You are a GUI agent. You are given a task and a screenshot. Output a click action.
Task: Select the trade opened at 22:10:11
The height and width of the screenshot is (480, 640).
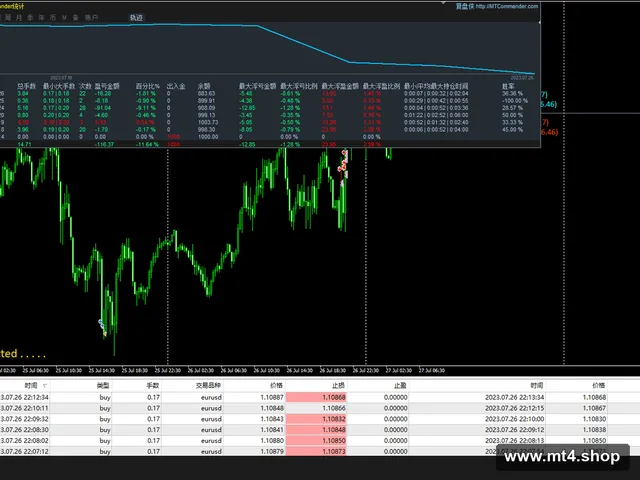pos(320,408)
